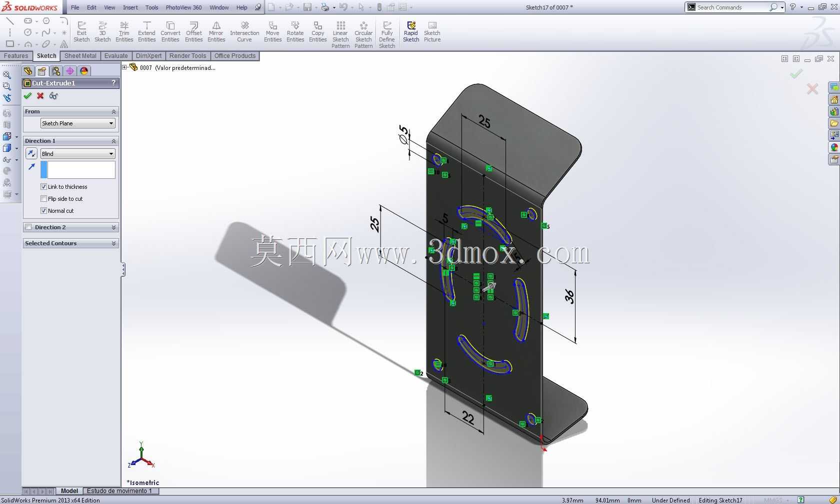The height and width of the screenshot is (504, 840).
Task: Switch to the DimXpert tab
Action: 148,56
